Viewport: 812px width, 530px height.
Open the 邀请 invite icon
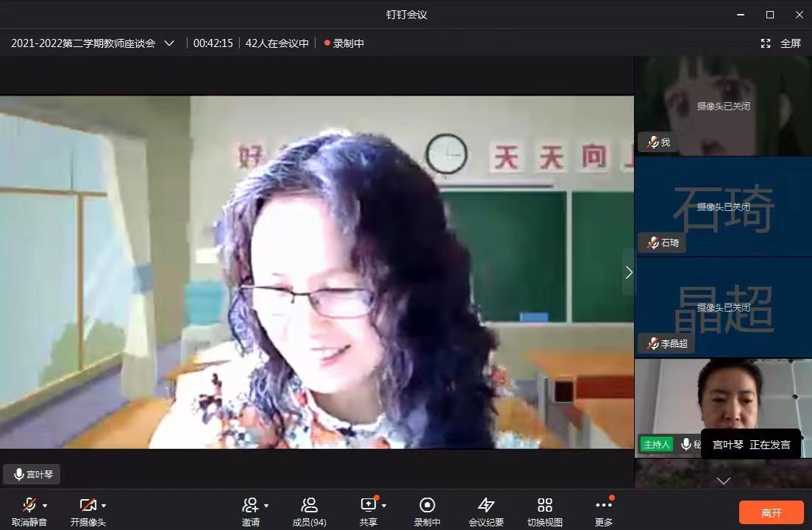pyautogui.click(x=250, y=505)
